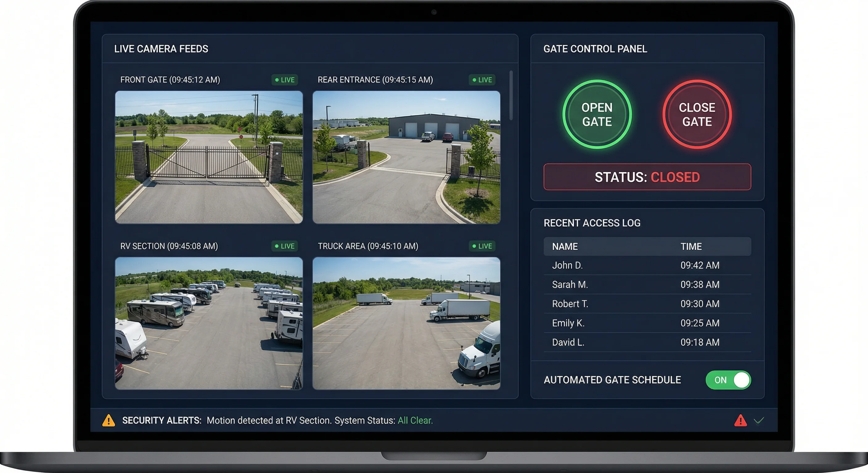Click the LIVE badge on Front Gate feed
This screenshot has width=868, height=473.
285,80
